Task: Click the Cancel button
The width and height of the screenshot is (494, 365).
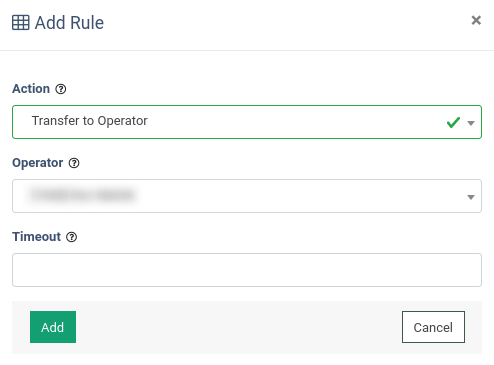Action: [433, 327]
